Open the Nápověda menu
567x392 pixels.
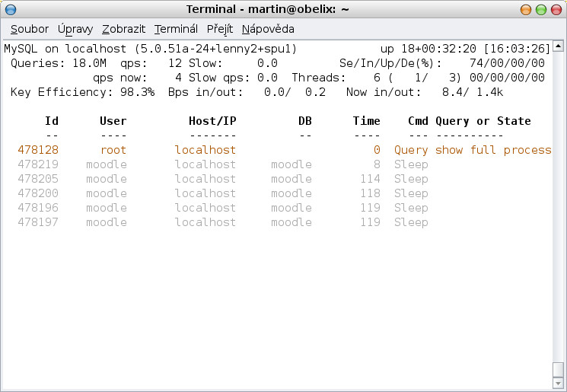pos(268,29)
